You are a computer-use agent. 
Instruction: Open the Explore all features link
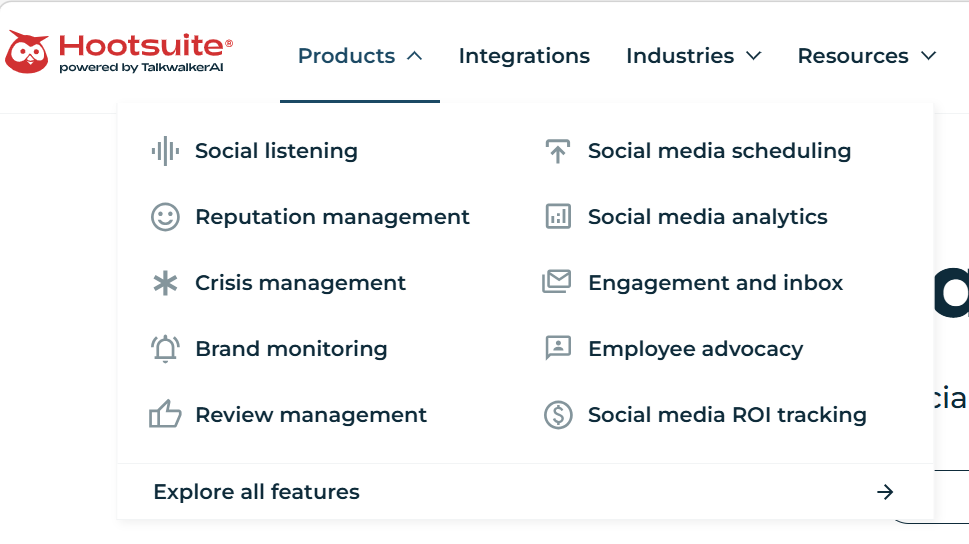[x=256, y=491]
